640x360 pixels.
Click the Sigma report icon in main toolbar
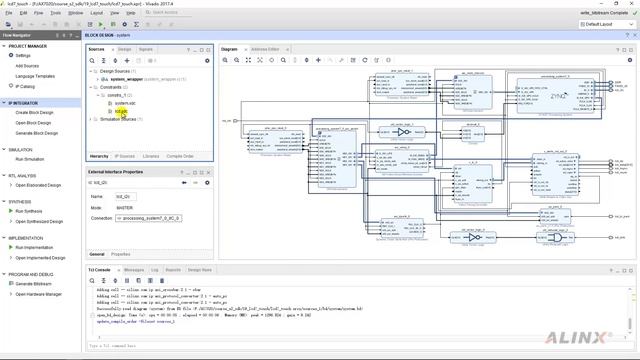136,24
